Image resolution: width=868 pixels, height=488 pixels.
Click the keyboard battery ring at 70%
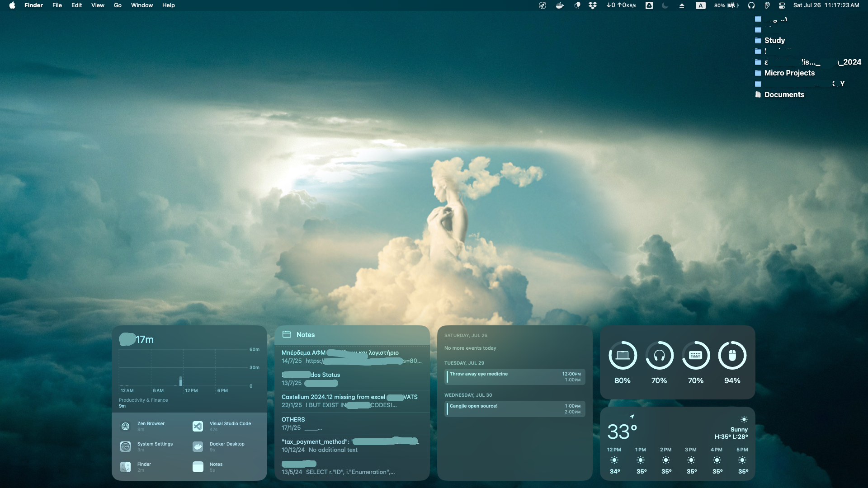696,355
